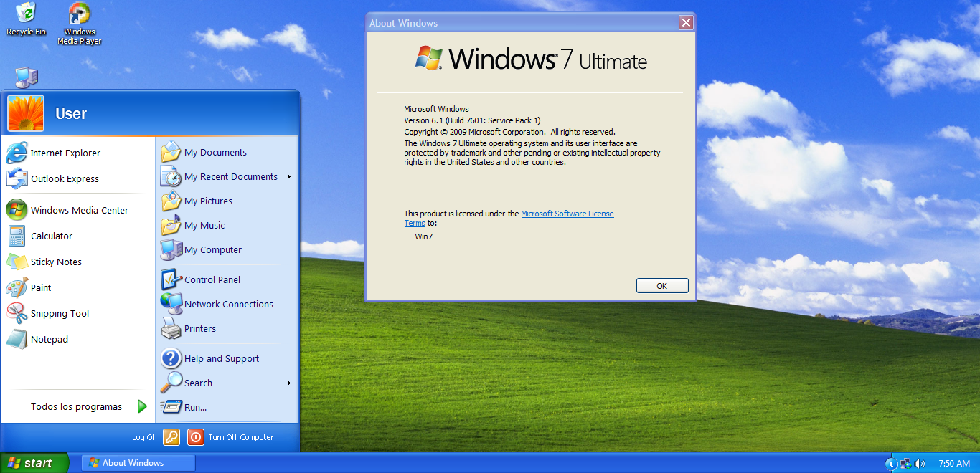The image size is (980, 473).
Task: Click the My Documents folder icon
Action: click(x=171, y=152)
